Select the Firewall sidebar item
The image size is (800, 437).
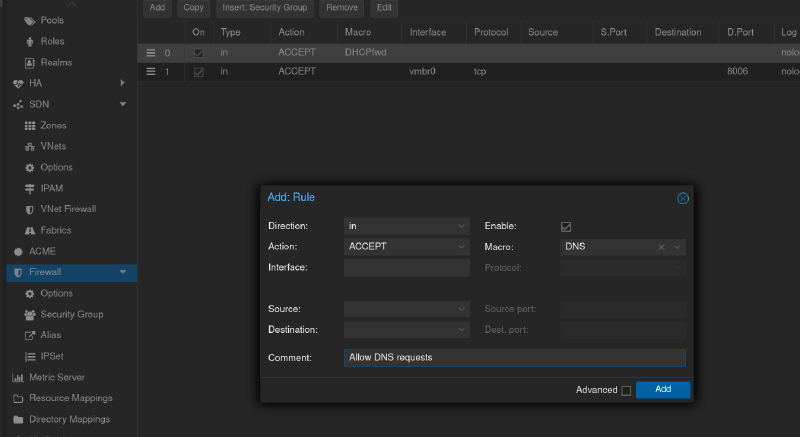click(x=45, y=272)
